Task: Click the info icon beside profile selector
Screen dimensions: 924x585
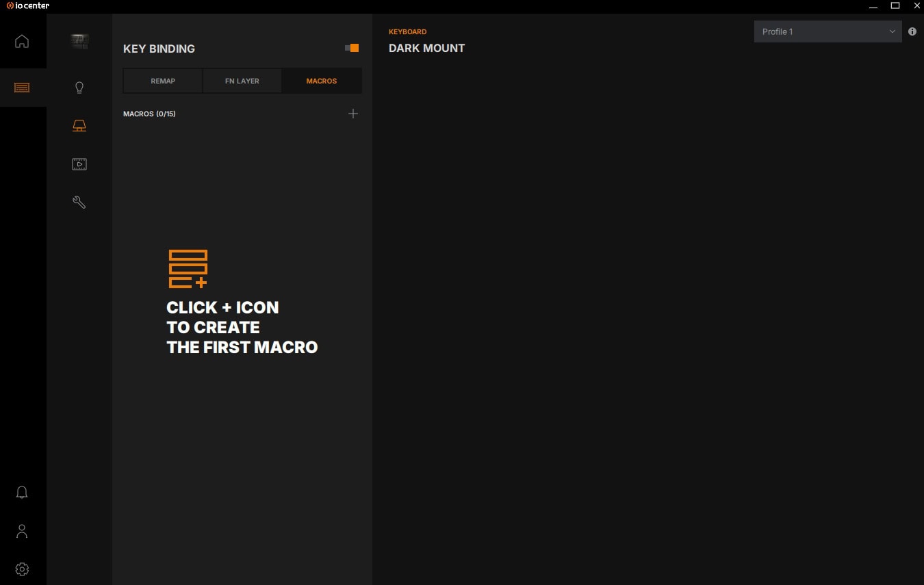Action: click(912, 31)
